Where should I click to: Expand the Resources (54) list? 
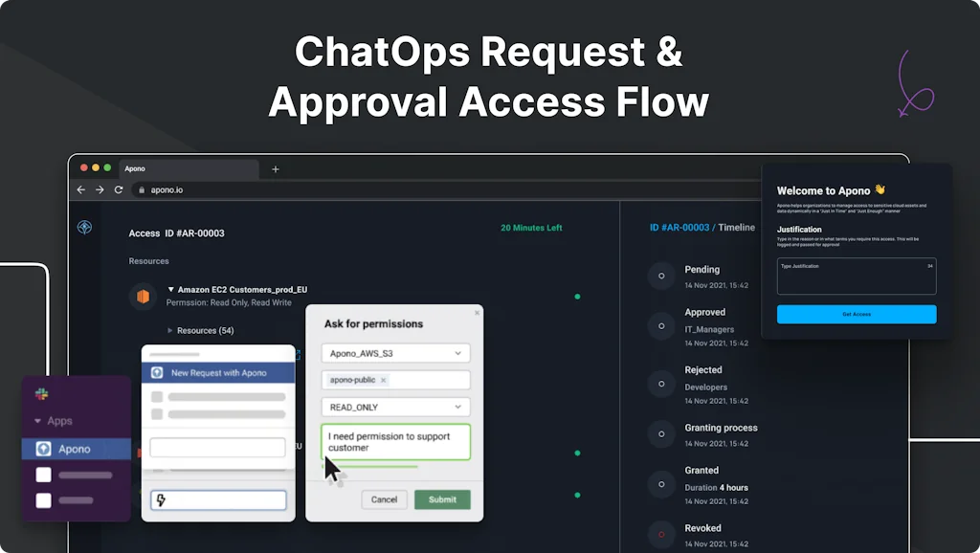pyautogui.click(x=170, y=330)
